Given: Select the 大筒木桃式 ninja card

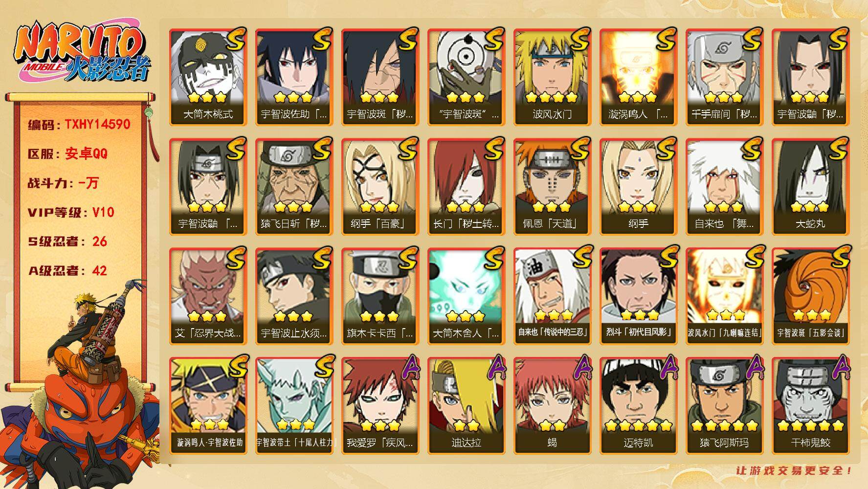Looking at the screenshot, I should tap(208, 77).
